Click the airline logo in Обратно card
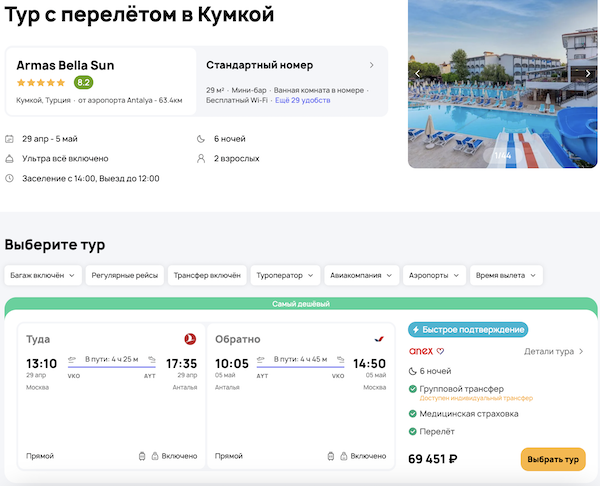The width and height of the screenshot is (600, 486). tap(378, 339)
